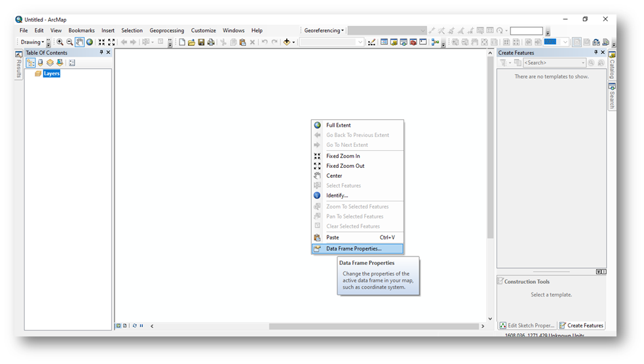Open the layout zoom percent dropdown
This screenshot has width=644, height=364.
tap(565, 42)
